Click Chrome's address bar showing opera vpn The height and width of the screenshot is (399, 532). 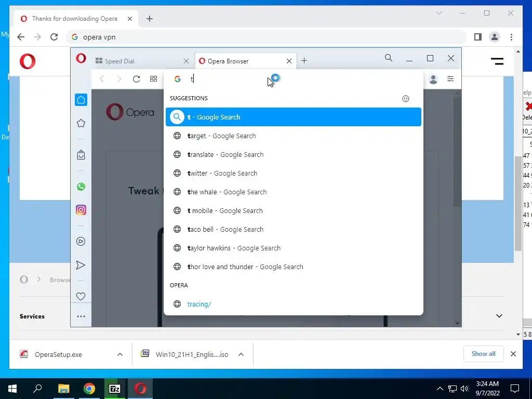pyautogui.click(x=267, y=37)
